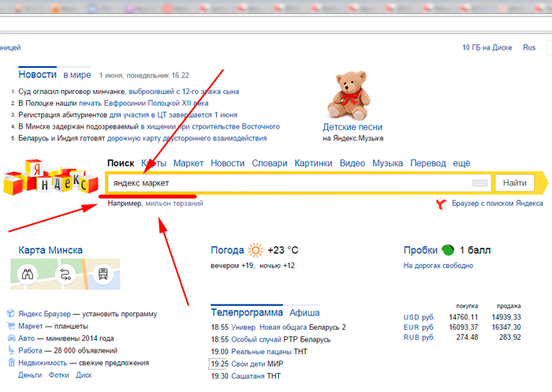552x392 pixels.
Task: Open the Погода weather link
Action: [227, 250]
